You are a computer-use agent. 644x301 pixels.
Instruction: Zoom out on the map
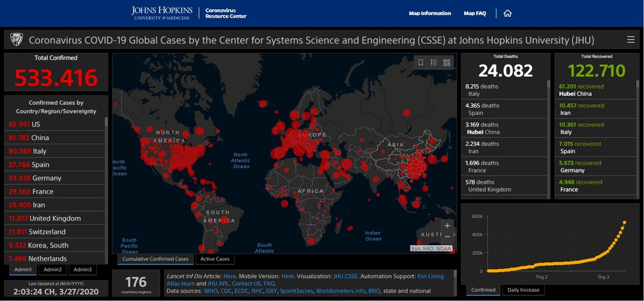(447, 236)
